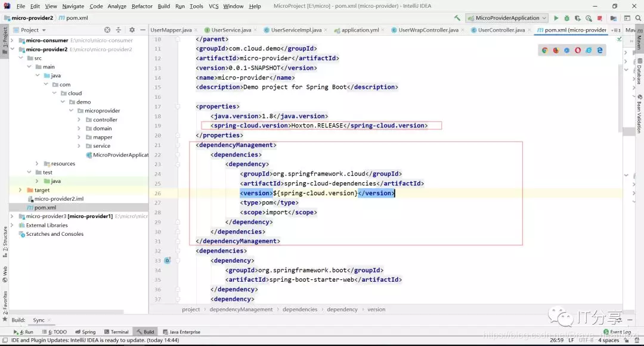Toggle the Terminal tool window

point(116,332)
